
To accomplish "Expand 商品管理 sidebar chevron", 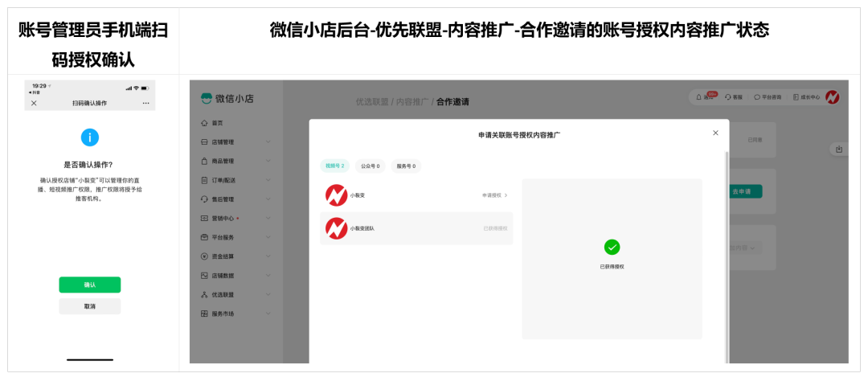I will (268, 161).
